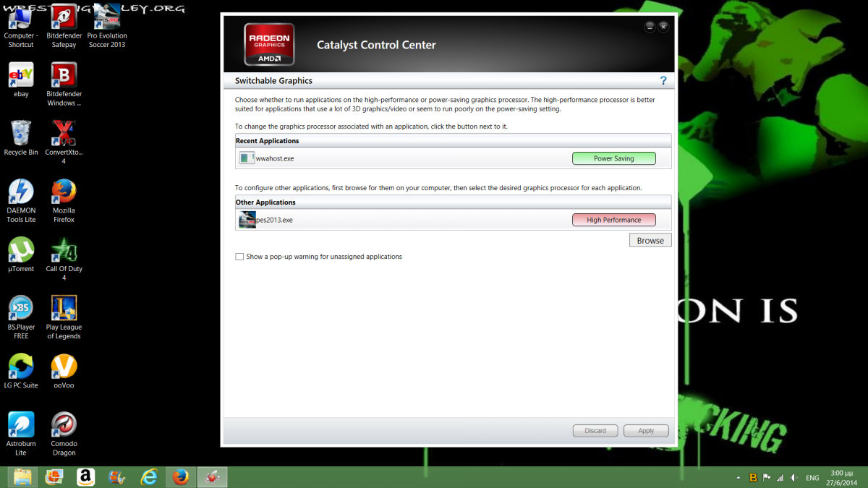Open the Movie Maker taskbar icon
This screenshot has width=868, height=488.
point(117,477)
